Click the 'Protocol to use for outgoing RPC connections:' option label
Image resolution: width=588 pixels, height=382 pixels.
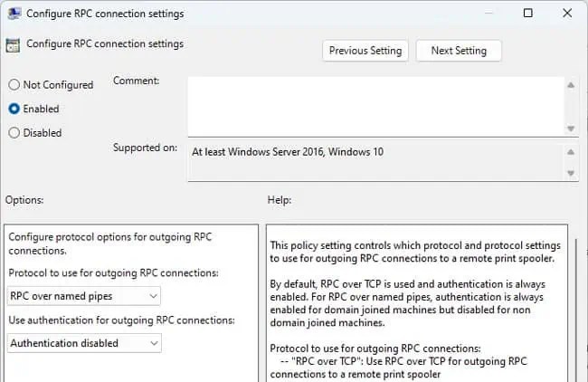(x=113, y=272)
